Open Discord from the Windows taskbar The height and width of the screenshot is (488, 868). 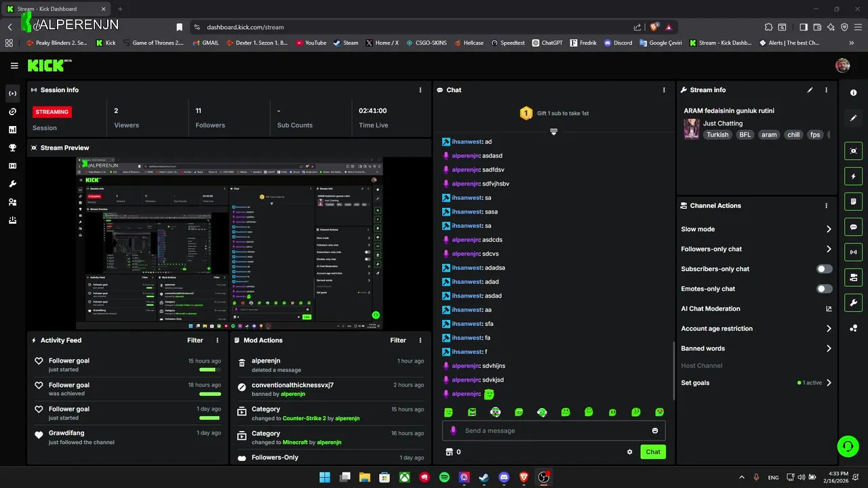pos(504,477)
